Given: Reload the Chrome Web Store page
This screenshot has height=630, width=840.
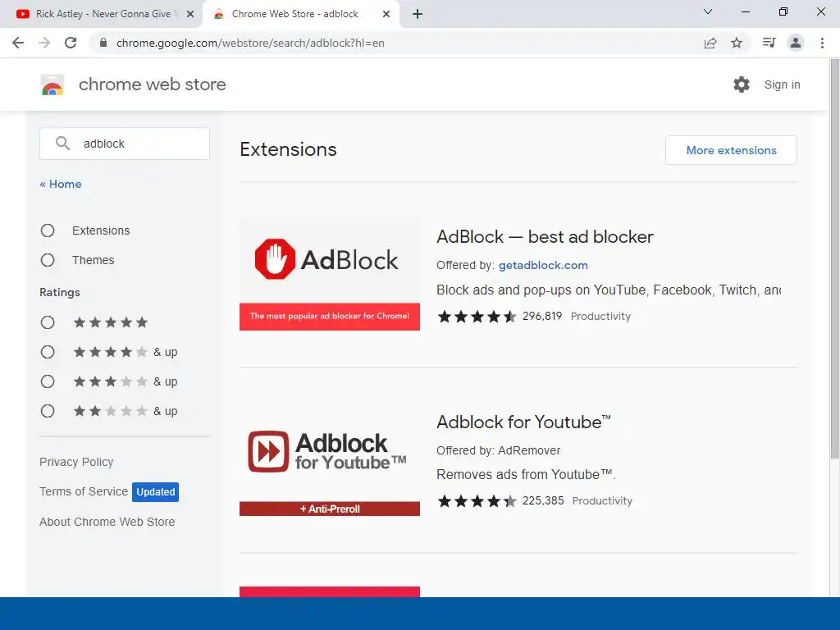Looking at the screenshot, I should coord(71,43).
